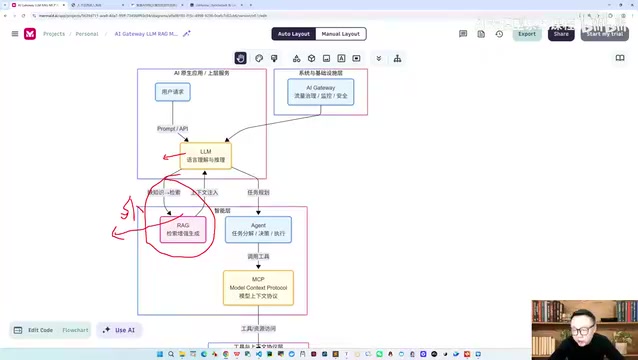Select the hand pan tool
638x360 pixels.
coord(240,58)
